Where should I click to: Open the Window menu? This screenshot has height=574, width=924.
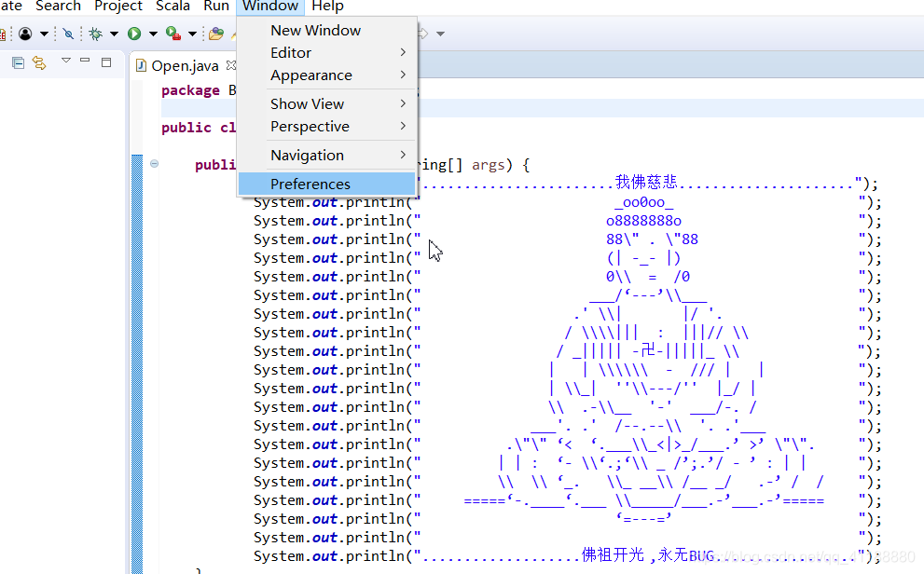[x=270, y=7]
